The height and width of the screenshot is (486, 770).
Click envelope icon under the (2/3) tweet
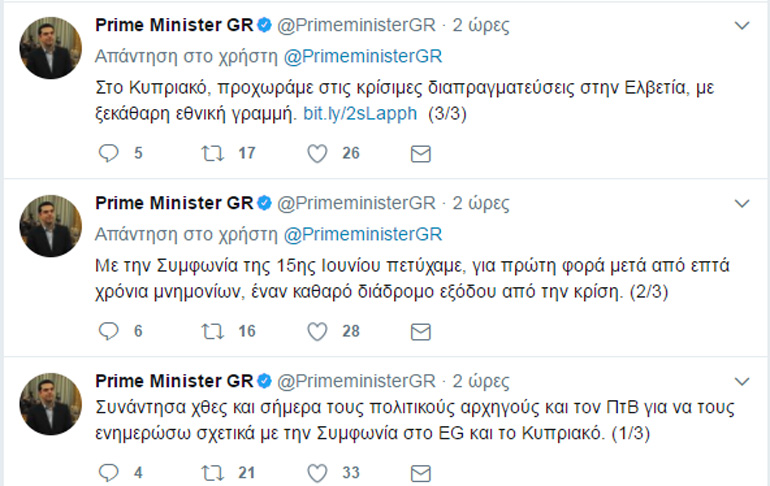(421, 331)
